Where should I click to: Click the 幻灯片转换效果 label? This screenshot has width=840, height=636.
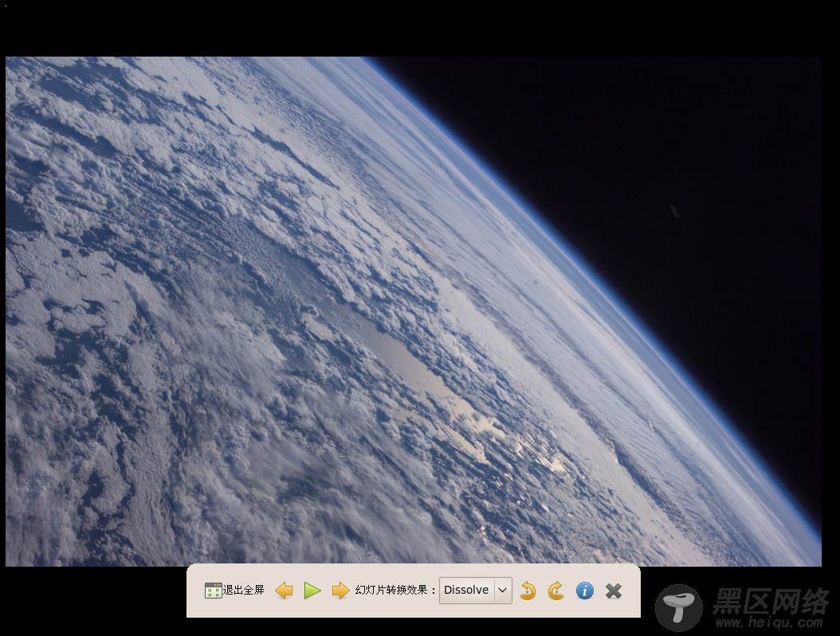[391, 590]
